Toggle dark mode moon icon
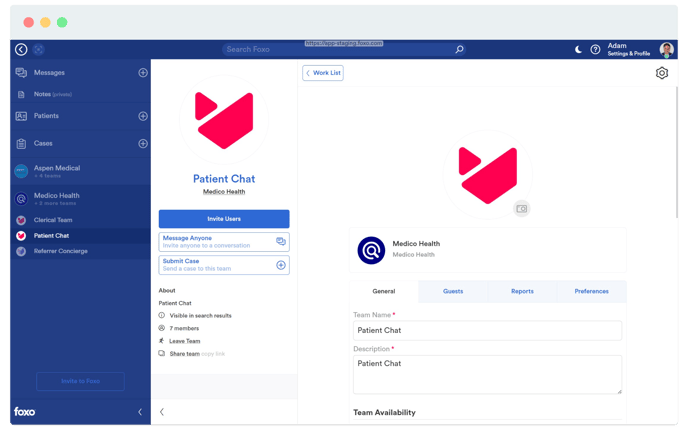This screenshot has width=688, height=431. 578,49
